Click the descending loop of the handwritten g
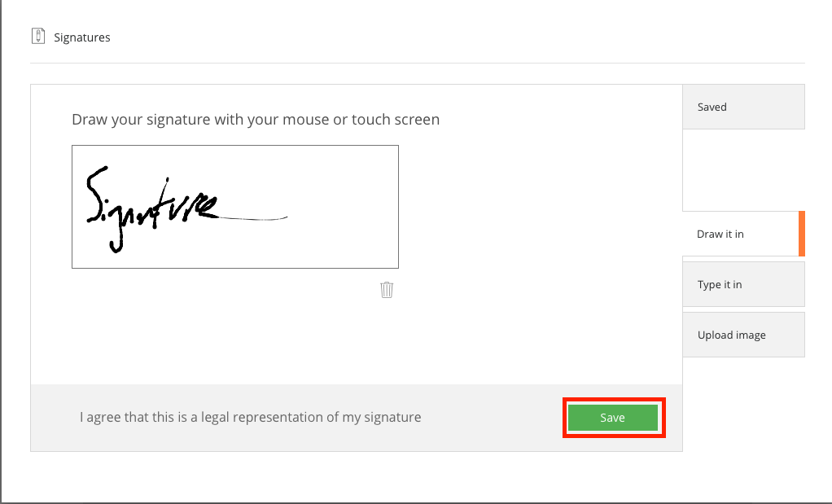 (116, 240)
